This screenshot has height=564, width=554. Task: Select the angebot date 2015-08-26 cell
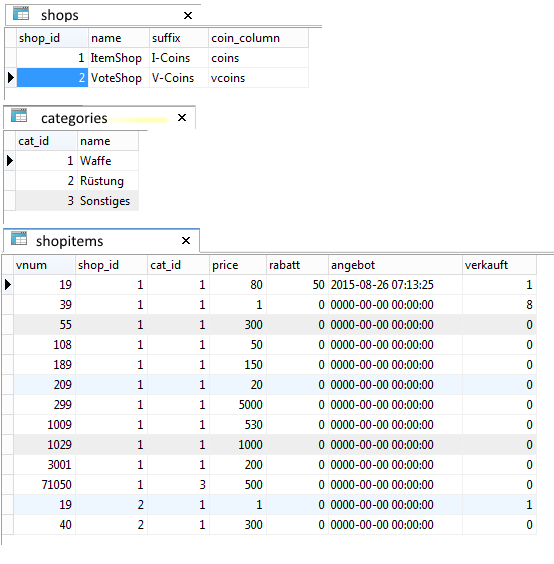point(395,285)
